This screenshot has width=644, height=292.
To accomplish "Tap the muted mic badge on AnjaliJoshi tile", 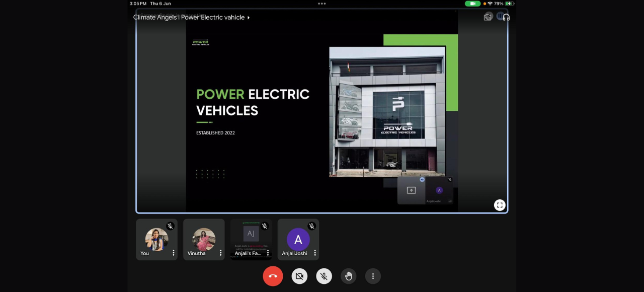I will 311,226.
